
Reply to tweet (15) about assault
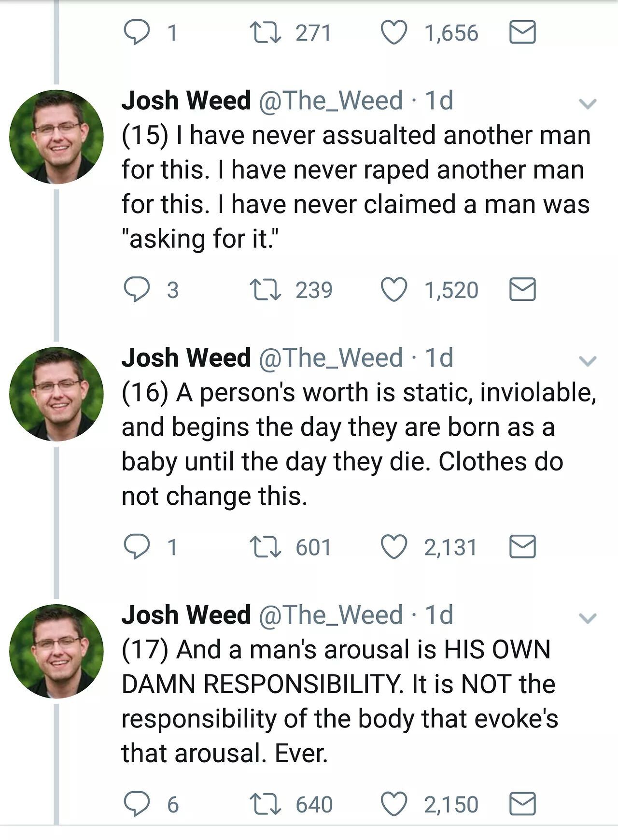pos(137,290)
